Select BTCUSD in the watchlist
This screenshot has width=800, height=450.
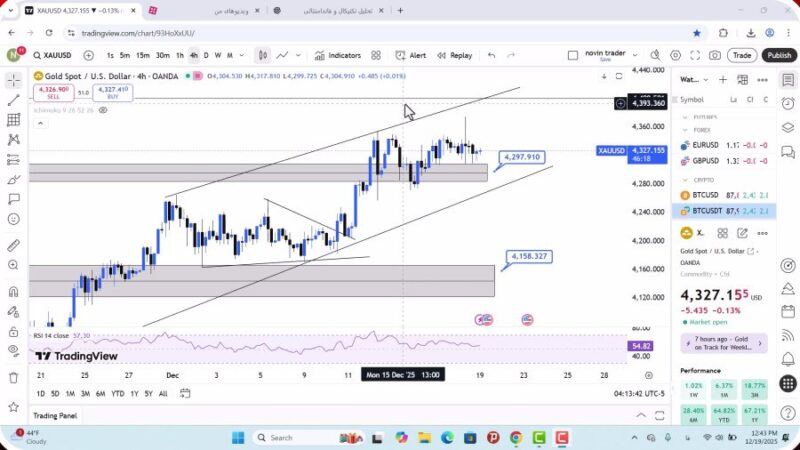[x=706, y=195]
